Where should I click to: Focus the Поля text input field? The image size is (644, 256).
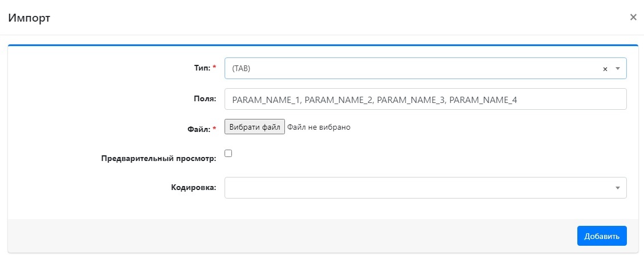coord(425,99)
